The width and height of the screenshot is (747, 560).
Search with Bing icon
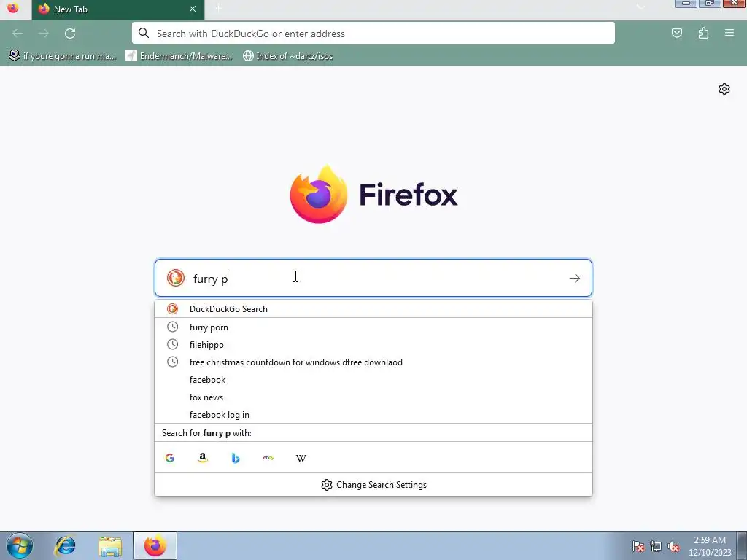[236, 458]
